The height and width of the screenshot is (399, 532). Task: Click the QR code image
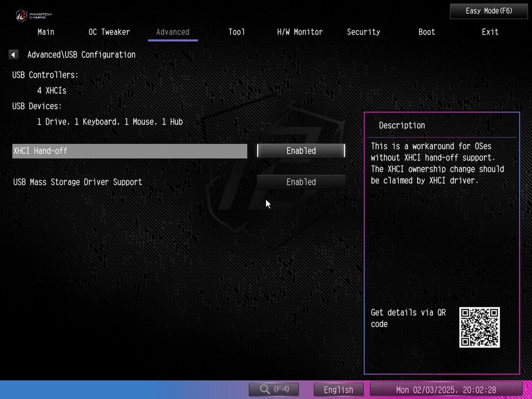479,328
